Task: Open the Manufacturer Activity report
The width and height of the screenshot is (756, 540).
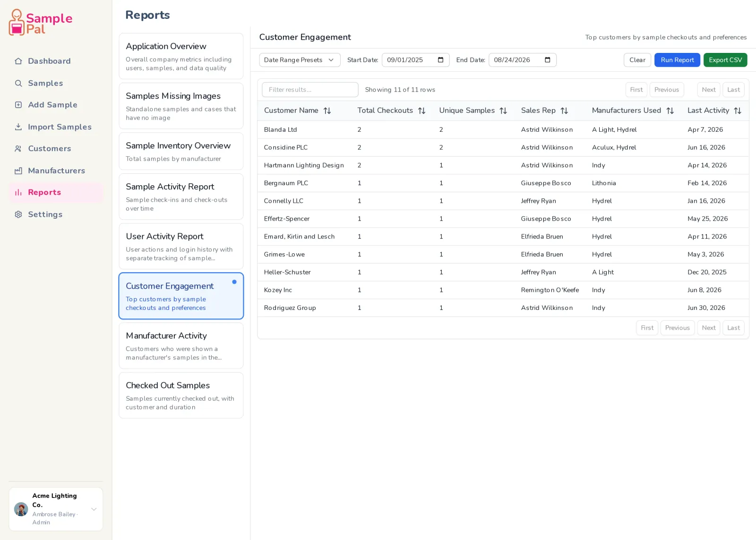Action: point(181,345)
